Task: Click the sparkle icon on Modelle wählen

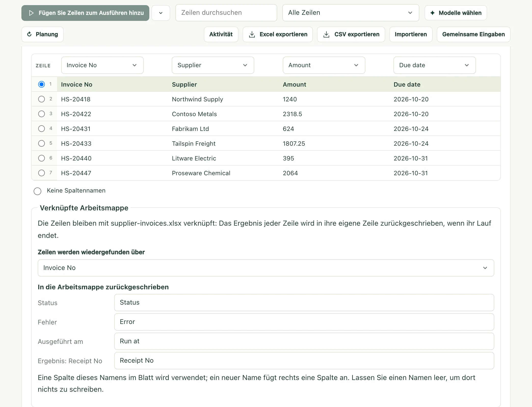Action: click(432, 13)
